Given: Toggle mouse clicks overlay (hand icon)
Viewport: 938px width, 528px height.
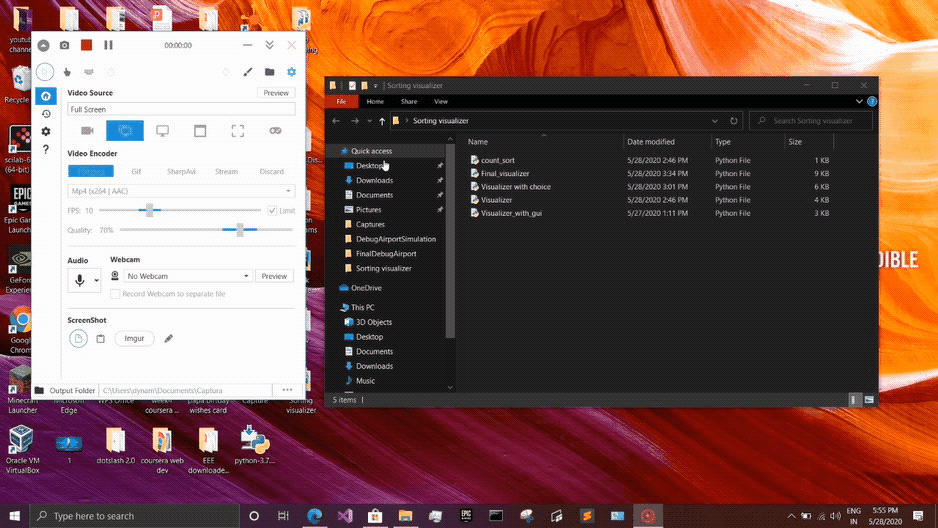Looking at the screenshot, I should (67, 72).
